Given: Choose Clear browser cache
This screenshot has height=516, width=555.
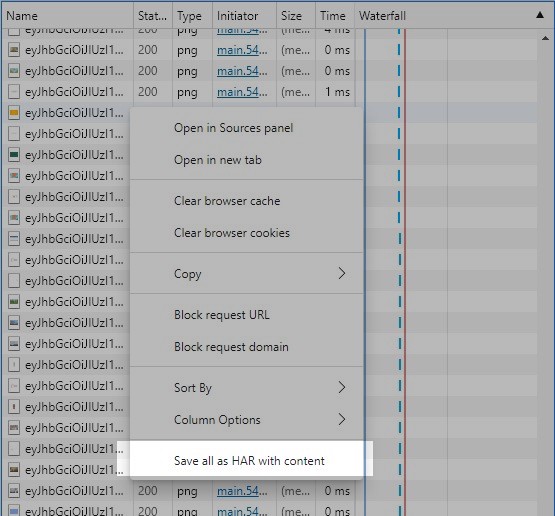Looking at the screenshot, I should [227, 201].
